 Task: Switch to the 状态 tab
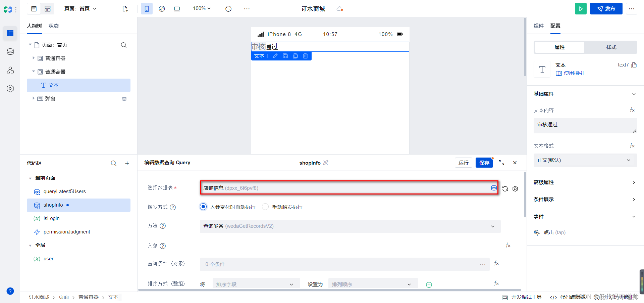click(54, 26)
